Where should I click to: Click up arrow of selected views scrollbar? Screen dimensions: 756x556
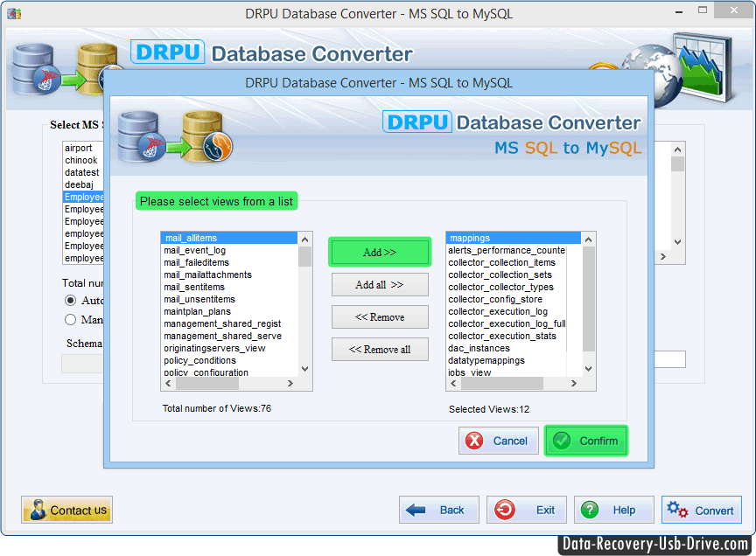pos(588,239)
